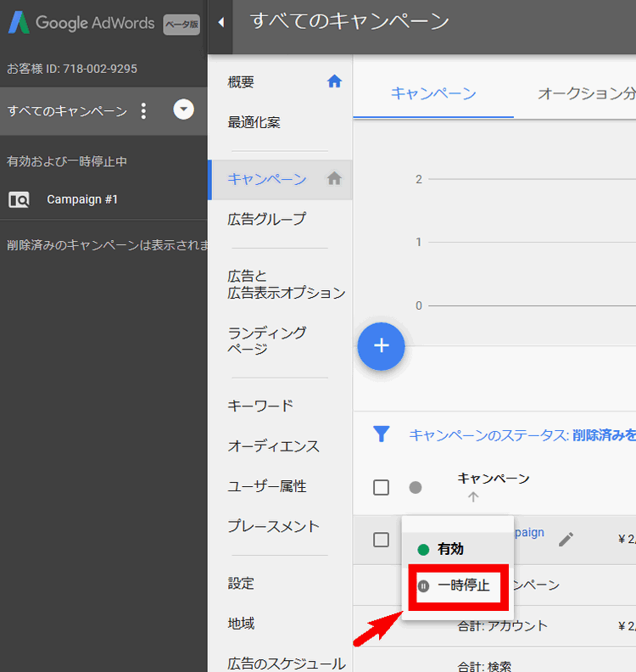Image resolution: width=636 pixels, height=672 pixels.
Task: Click the blue plus button to add campaign
Action: click(x=381, y=346)
